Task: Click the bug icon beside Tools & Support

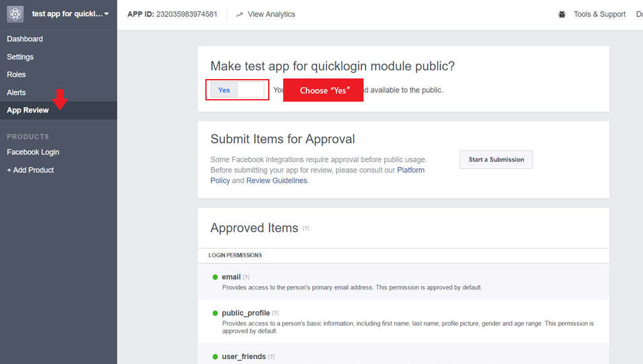Action: click(x=562, y=14)
